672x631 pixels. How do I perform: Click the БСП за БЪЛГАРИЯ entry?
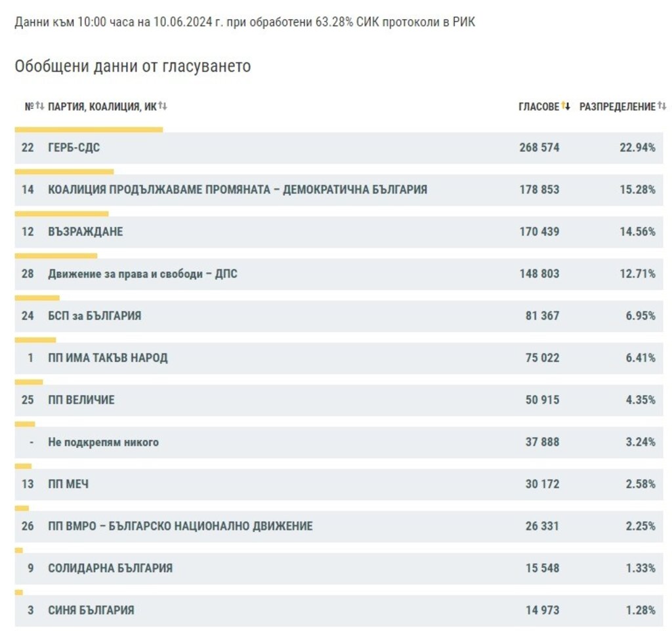94,316
